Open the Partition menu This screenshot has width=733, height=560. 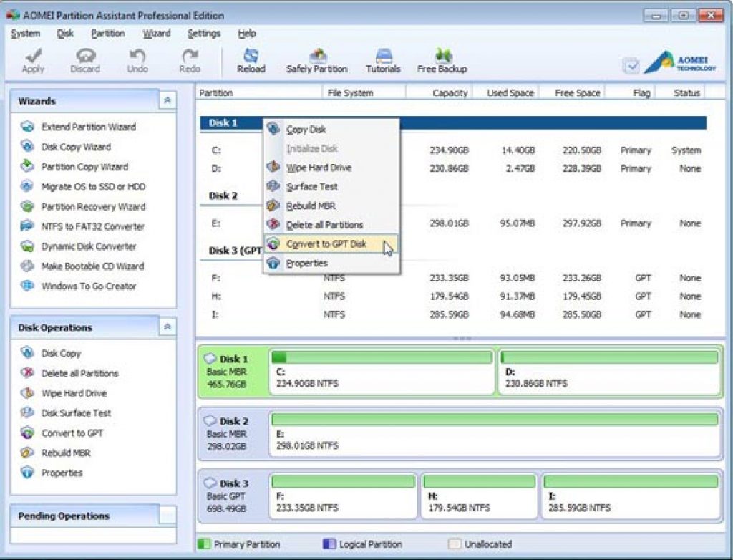click(x=108, y=33)
